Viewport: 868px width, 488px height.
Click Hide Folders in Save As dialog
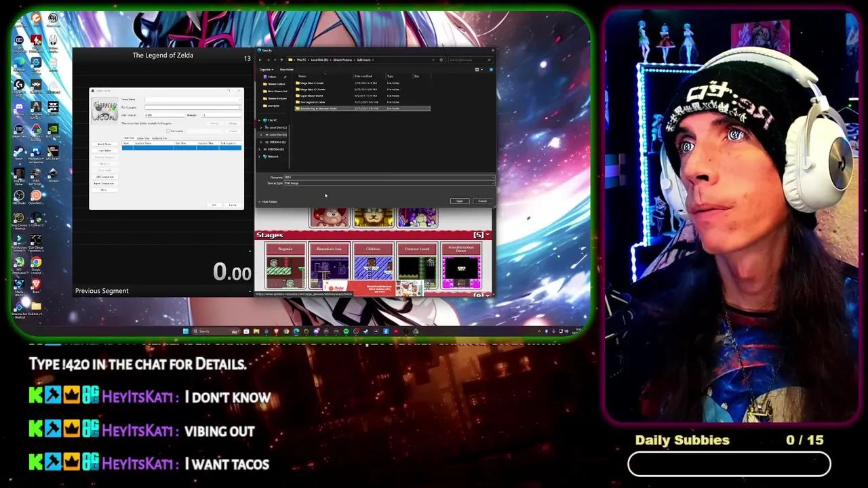tap(269, 202)
